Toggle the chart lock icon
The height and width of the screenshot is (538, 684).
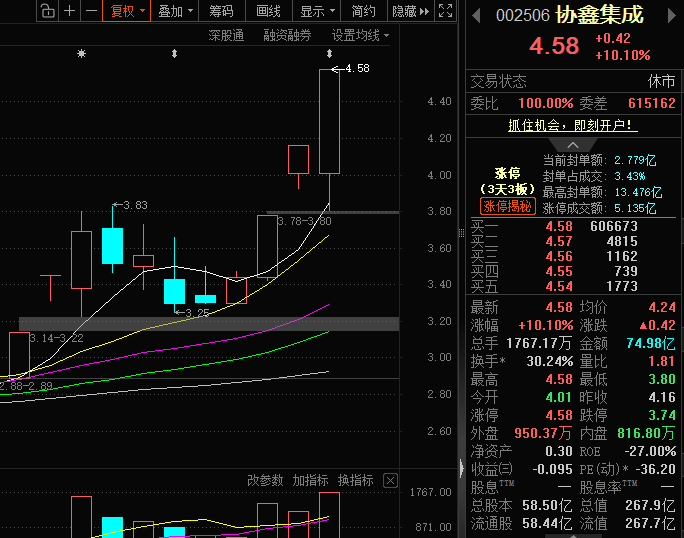[x=48, y=11]
